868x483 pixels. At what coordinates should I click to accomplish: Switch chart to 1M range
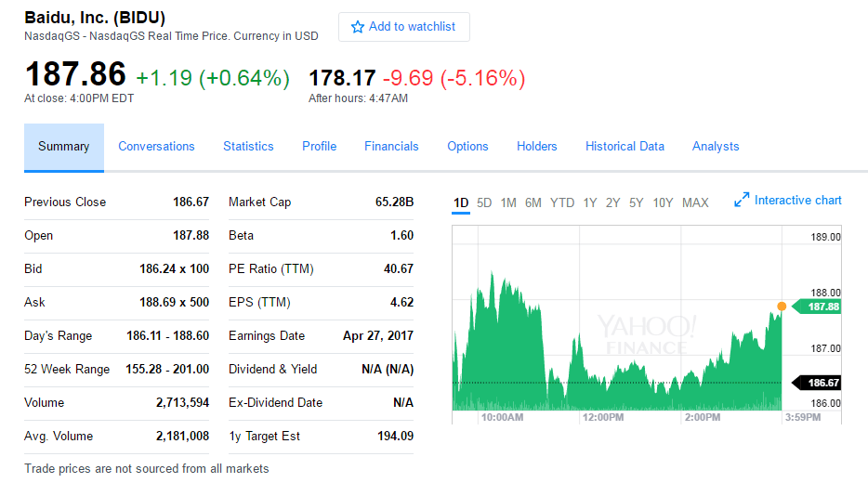[x=508, y=202]
